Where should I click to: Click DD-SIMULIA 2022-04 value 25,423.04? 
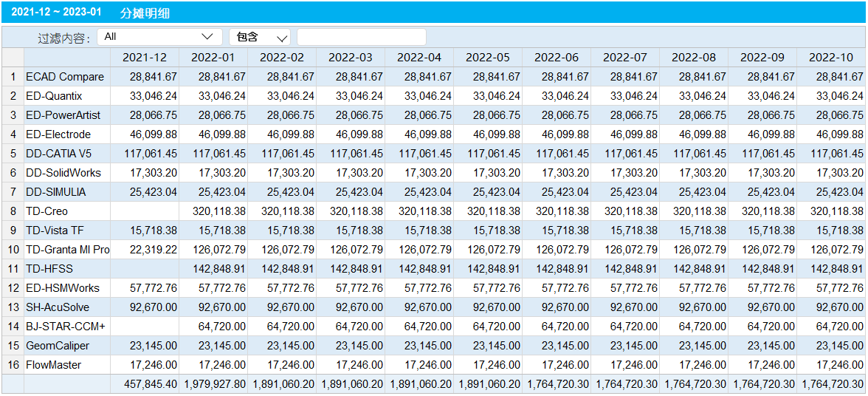[428, 192]
